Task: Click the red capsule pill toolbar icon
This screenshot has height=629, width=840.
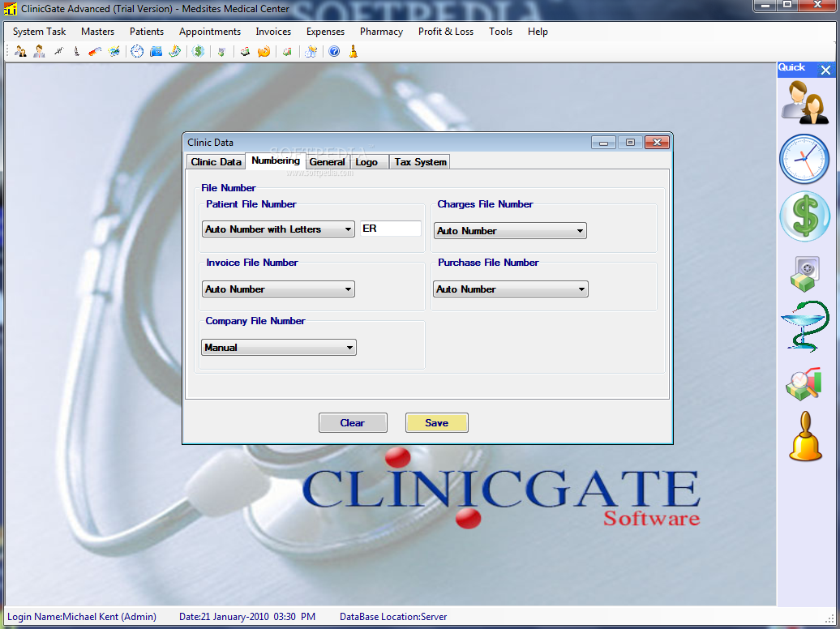Action: [95, 51]
